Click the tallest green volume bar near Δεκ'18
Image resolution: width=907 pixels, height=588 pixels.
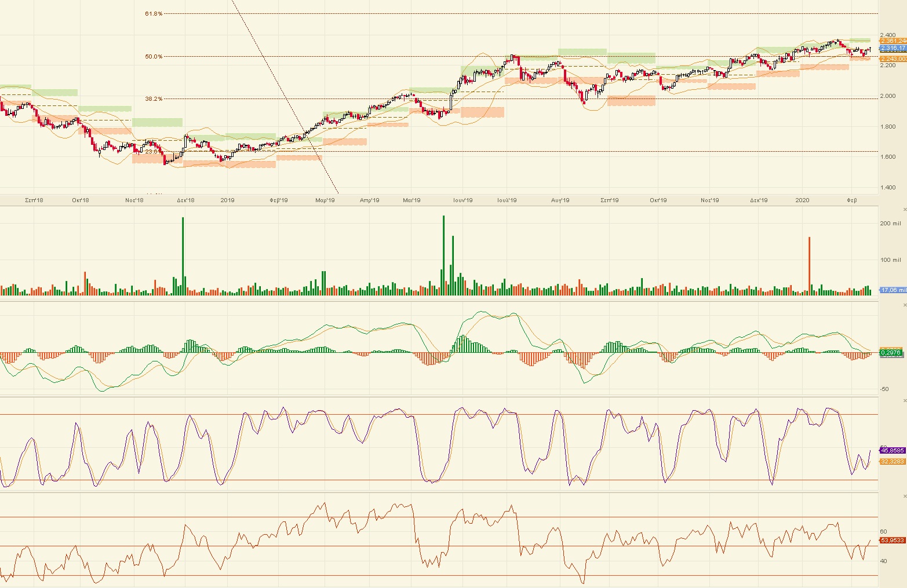tap(183, 255)
